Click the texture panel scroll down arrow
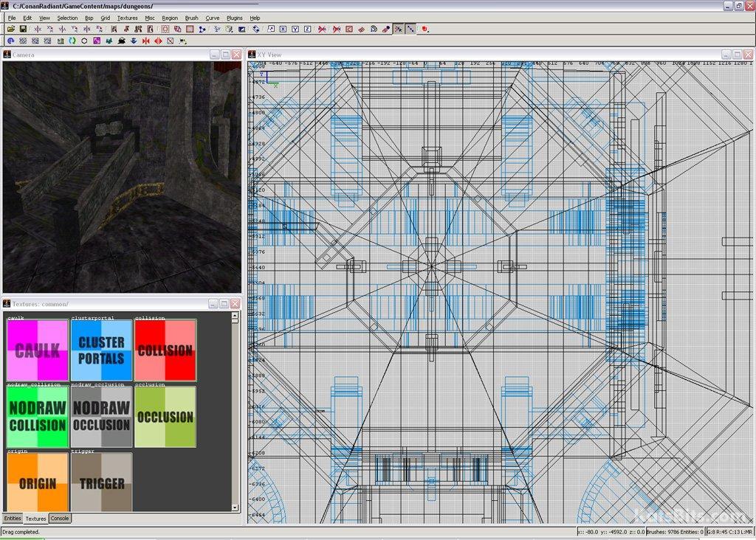Viewport: 756px width, 540px height. [236, 508]
